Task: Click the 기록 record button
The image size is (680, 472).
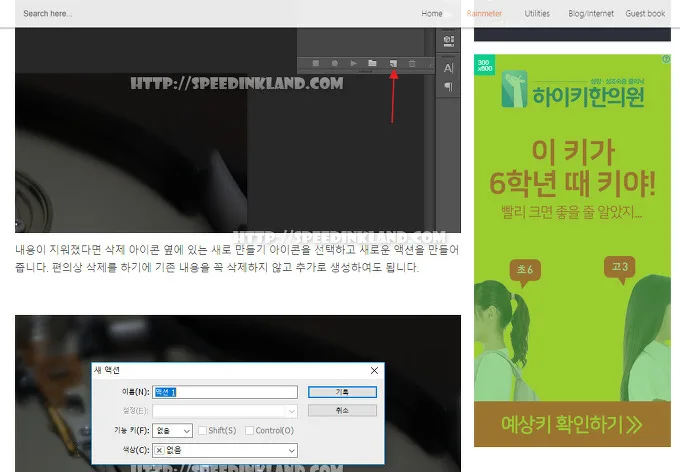Action: [342, 392]
